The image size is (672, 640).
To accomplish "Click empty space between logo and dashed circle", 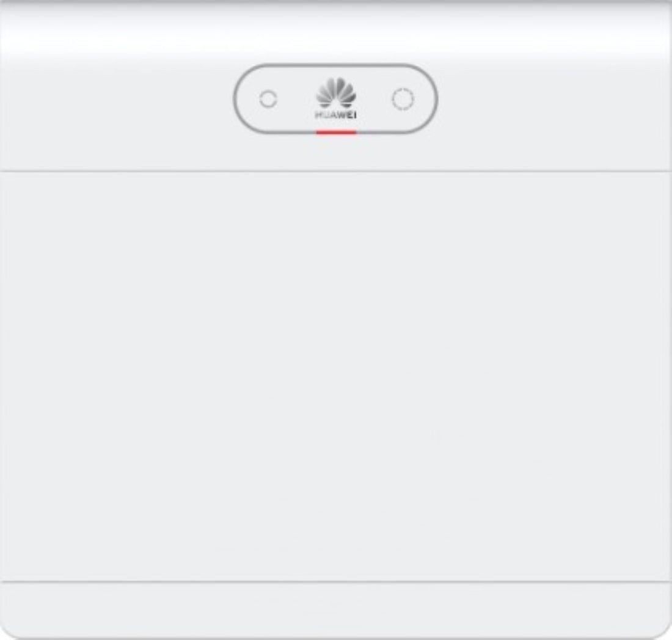I will pyautogui.click(x=374, y=100).
